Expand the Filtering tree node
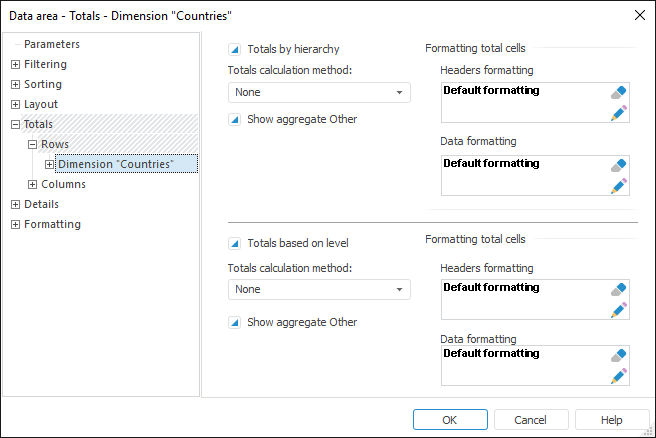656x438 pixels. 15,65
